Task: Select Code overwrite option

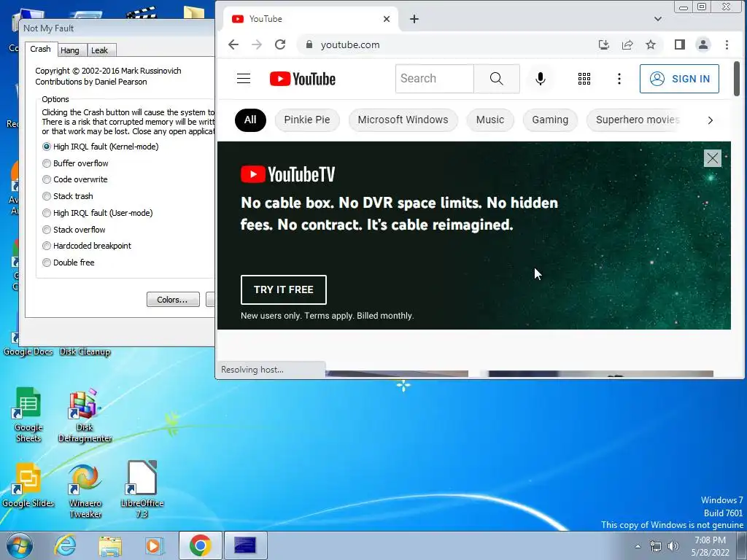Action: coord(75,179)
